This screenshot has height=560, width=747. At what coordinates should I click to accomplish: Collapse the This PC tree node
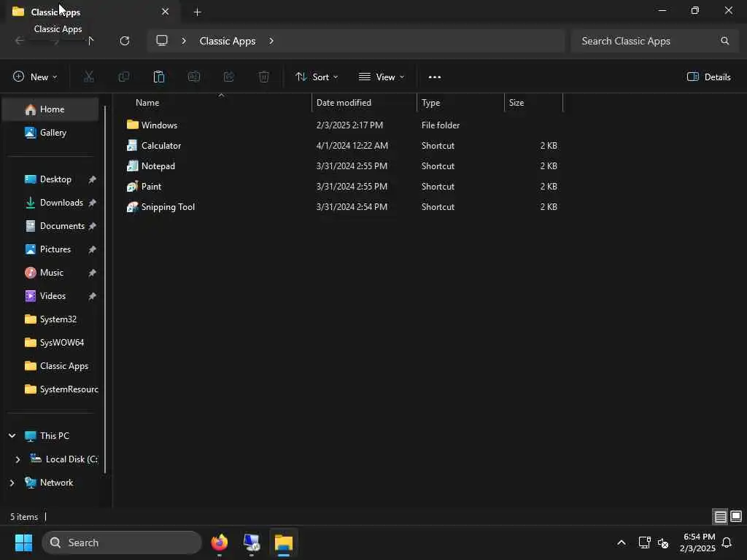12,436
